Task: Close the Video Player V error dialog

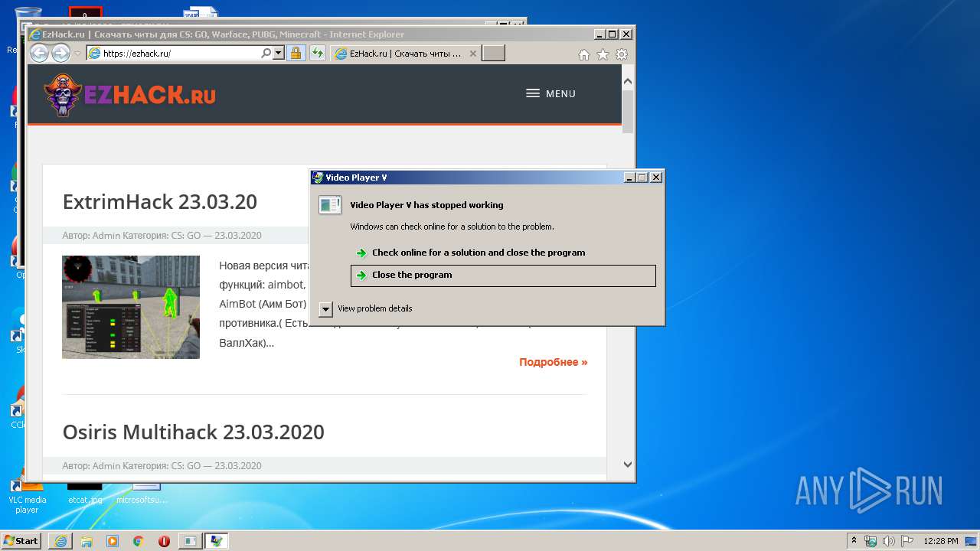Action: tap(656, 178)
